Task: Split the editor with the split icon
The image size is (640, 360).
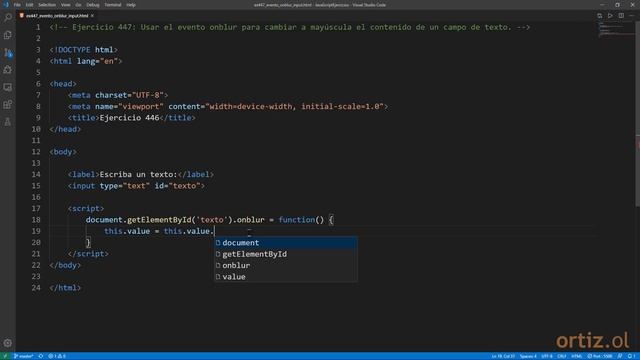Action: point(621,16)
